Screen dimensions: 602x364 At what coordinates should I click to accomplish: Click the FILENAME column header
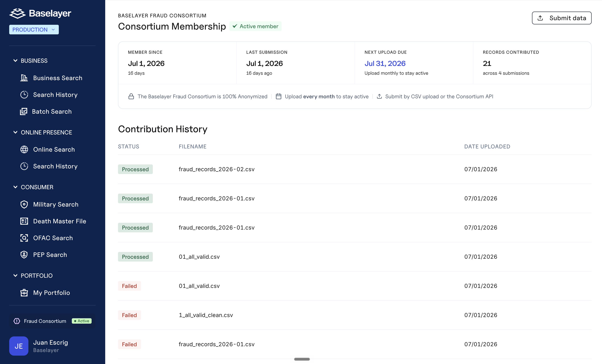coord(193,146)
